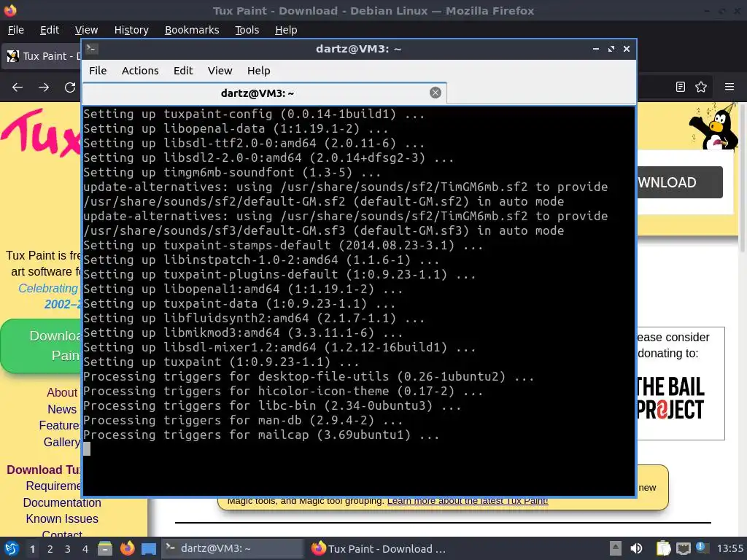The height and width of the screenshot is (560, 747).
Task: Open the terminal Edit menu
Action: pos(183,71)
